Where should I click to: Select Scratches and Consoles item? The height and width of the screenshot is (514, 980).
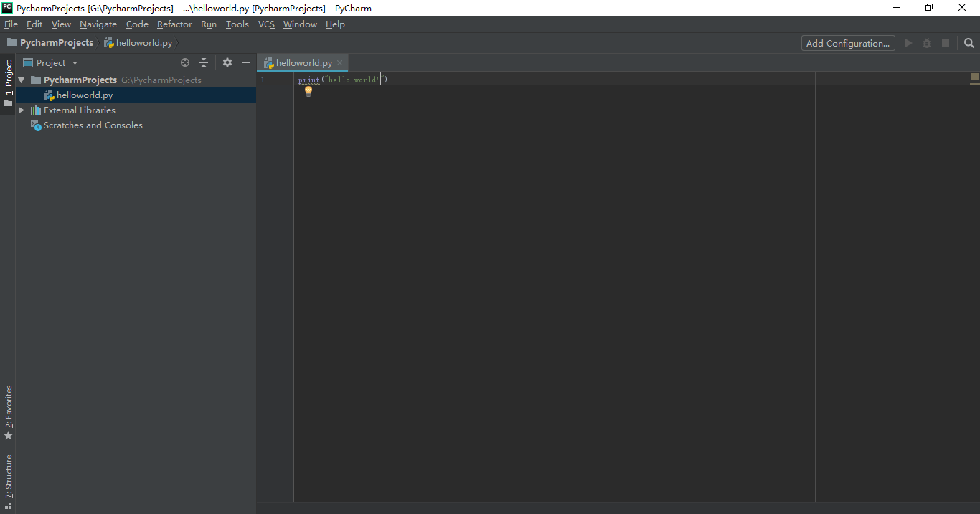[93, 125]
